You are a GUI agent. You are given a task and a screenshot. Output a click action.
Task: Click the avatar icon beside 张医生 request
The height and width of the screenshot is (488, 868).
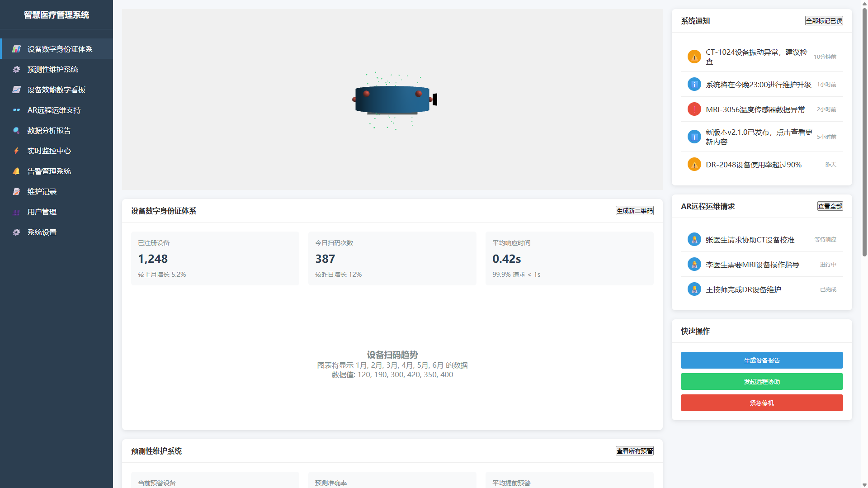(694, 240)
